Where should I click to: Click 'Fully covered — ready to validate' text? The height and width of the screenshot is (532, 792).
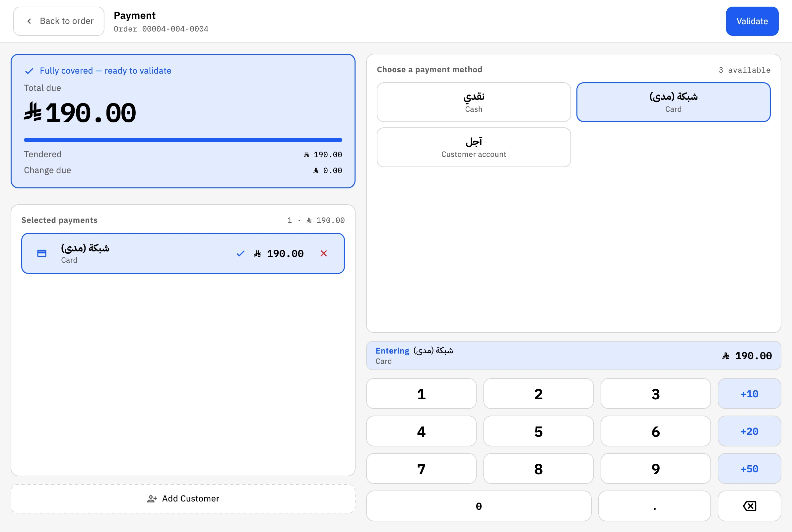pos(105,71)
